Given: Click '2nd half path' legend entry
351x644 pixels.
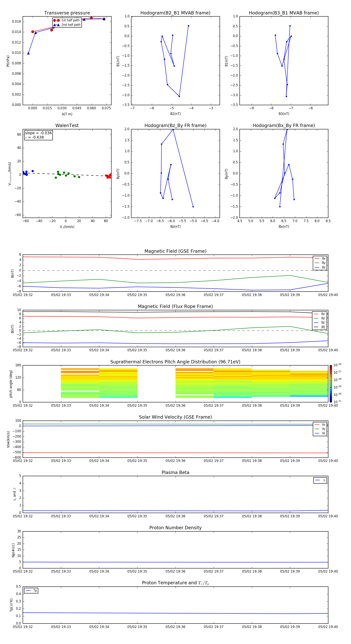Looking at the screenshot, I should [67, 25].
